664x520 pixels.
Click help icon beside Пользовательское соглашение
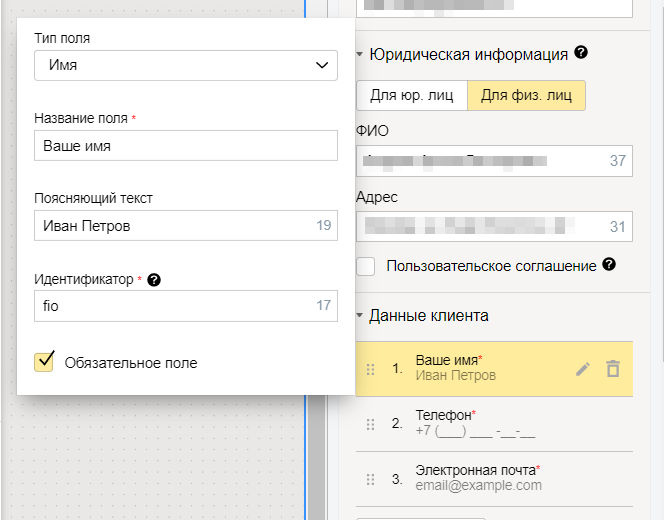coord(609,265)
